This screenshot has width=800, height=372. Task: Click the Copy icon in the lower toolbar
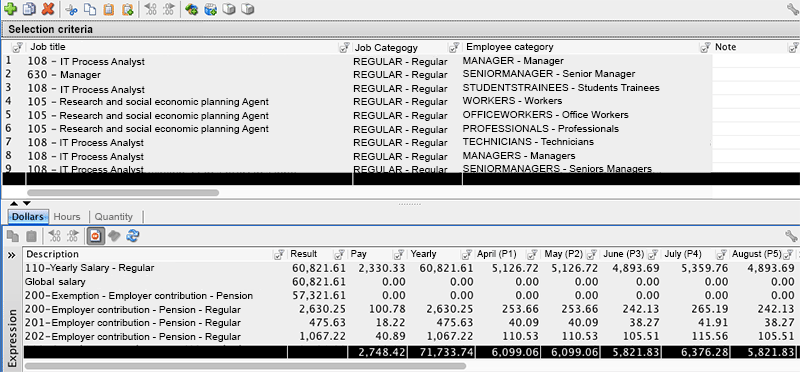13,236
